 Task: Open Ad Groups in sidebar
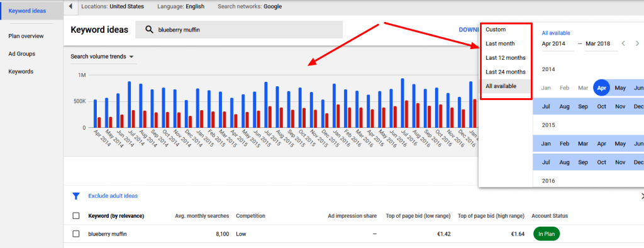(22, 54)
